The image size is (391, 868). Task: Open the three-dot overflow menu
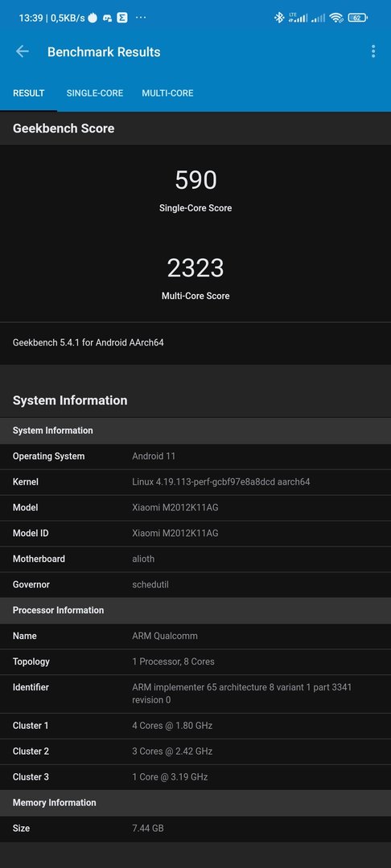point(373,51)
